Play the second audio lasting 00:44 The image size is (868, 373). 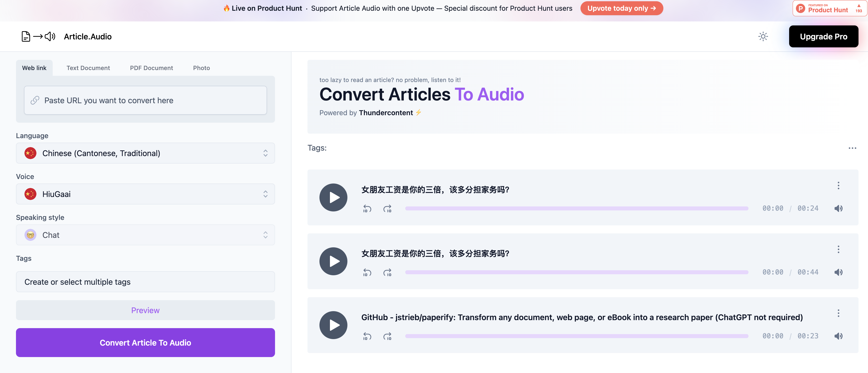click(x=333, y=261)
